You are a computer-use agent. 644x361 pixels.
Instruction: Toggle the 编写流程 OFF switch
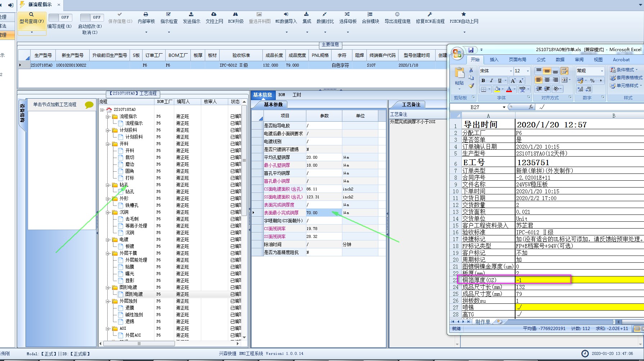pyautogui.click(x=60, y=17)
